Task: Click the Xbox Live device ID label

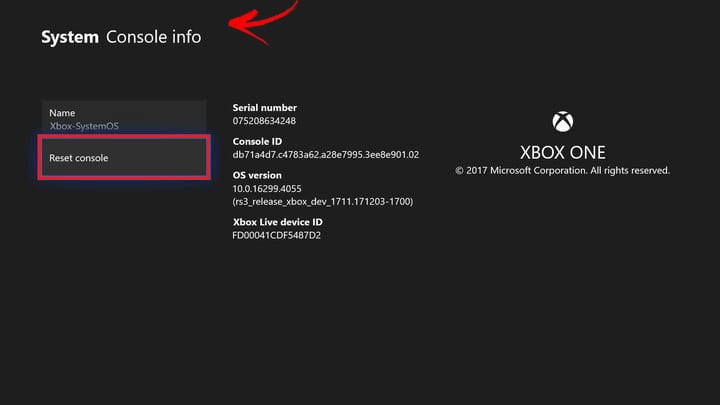Action: pos(277,222)
